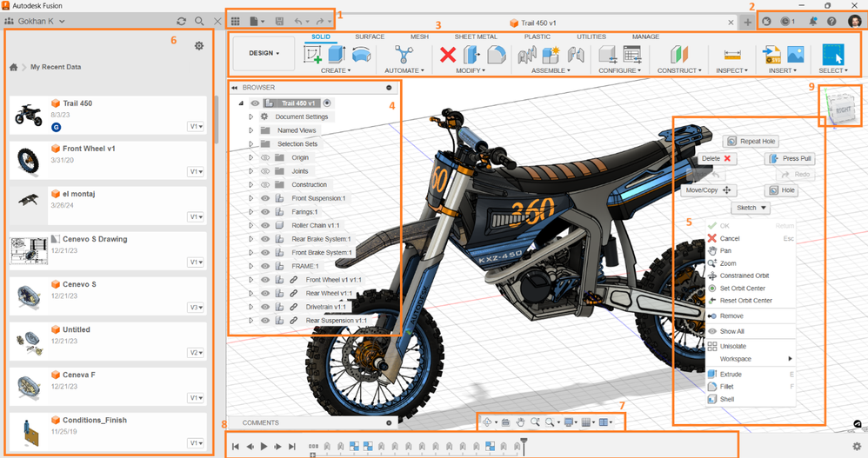Open the Sketch dropdown in marking menu
Image resolution: width=868 pixels, height=458 pixels.
coord(750,208)
